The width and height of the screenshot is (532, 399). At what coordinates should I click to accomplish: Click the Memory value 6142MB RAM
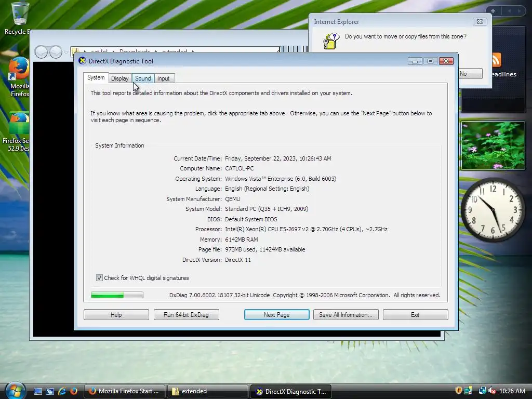pos(241,240)
